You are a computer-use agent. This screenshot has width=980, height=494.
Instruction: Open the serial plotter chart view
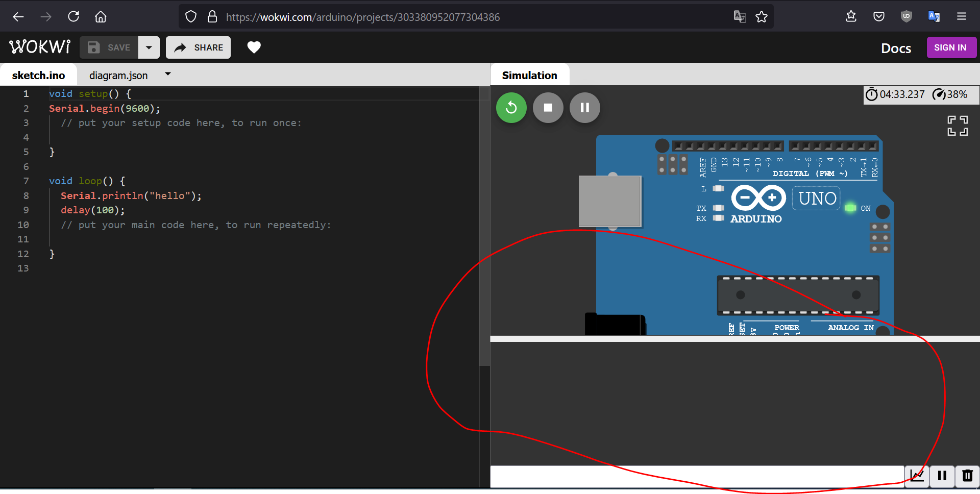[x=917, y=476]
